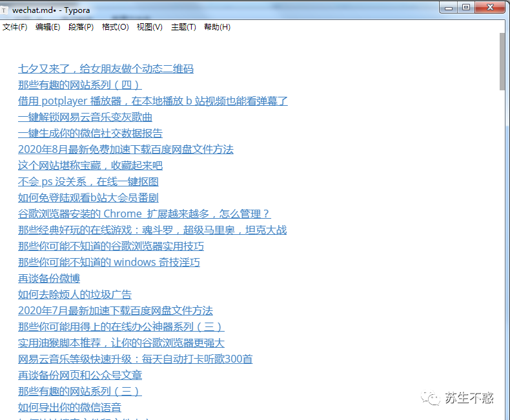Viewport: 510px width, 420px height.
Task: Open link 一键生成你的微信社交数据报告
Action: pyautogui.click(x=90, y=134)
